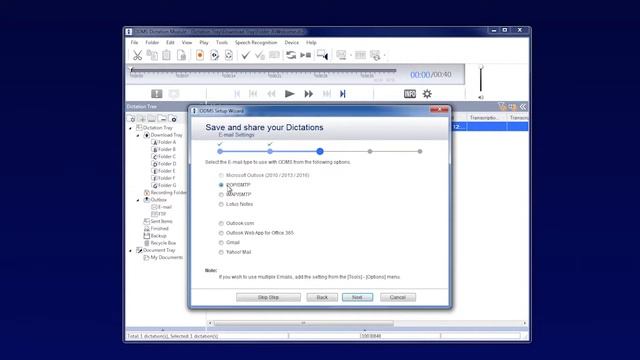This screenshot has width=640, height=360.
Task: Click the Back button in wizard
Action: [x=322, y=298]
